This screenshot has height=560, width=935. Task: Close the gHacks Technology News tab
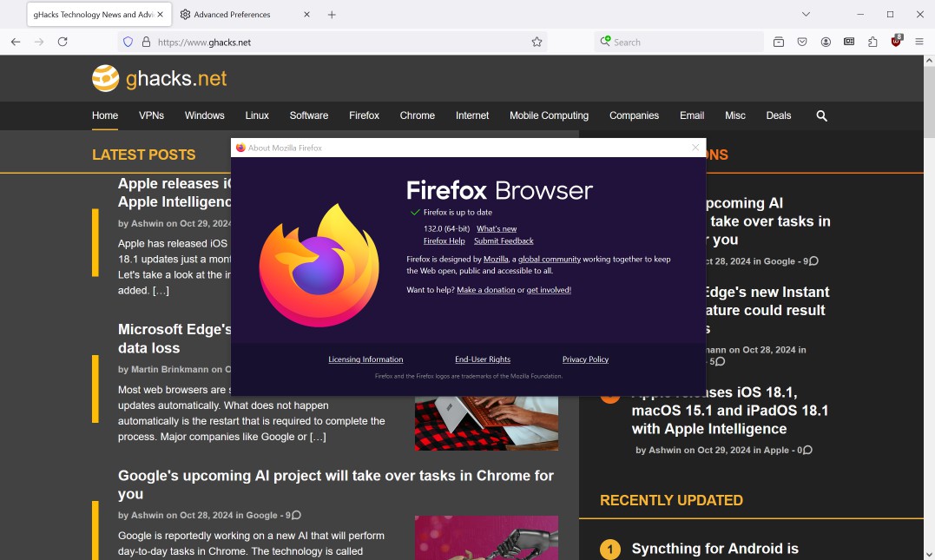tap(161, 14)
